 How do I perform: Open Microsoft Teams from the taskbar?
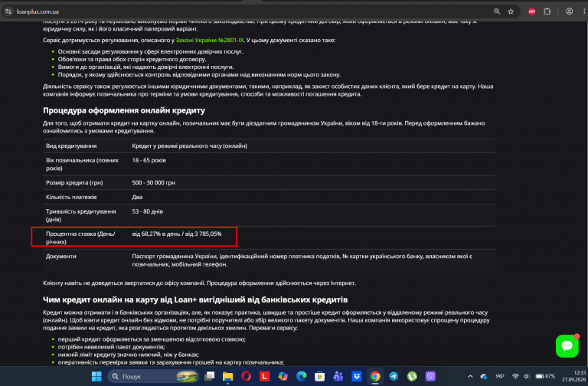(338, 376)
